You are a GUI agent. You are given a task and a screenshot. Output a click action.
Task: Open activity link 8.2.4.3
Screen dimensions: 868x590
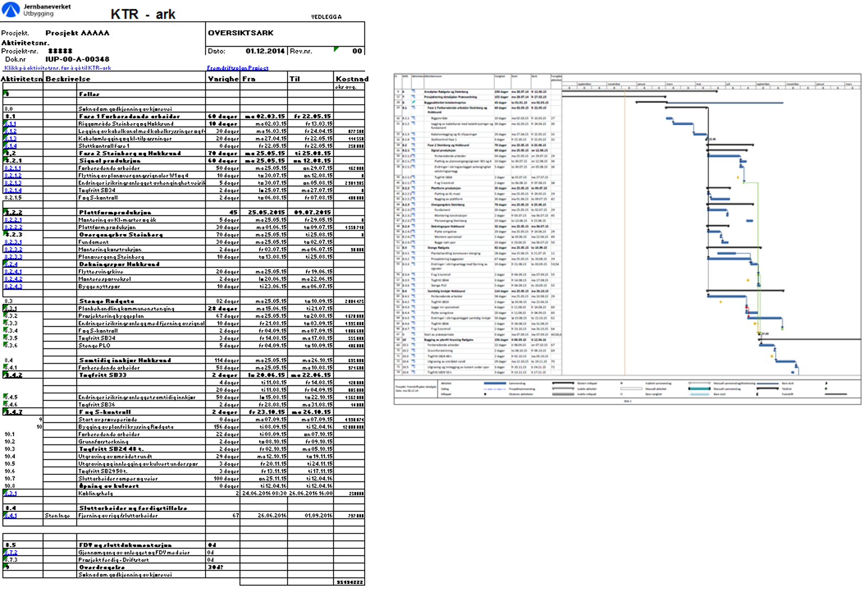pyautogui.click(x=13, y=287)
